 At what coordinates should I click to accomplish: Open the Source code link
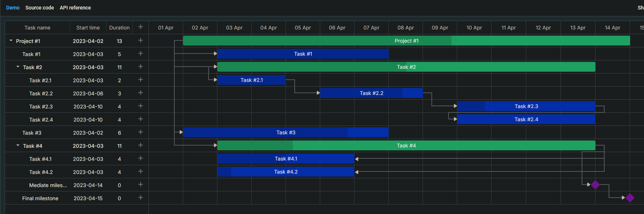click(39, 8)
